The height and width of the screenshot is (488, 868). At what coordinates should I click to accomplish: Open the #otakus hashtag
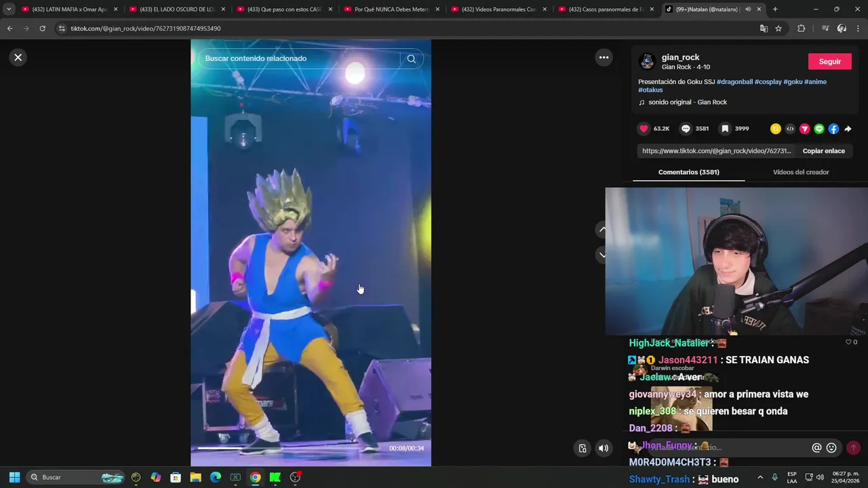pyautogui.click(x=650, y=90)
